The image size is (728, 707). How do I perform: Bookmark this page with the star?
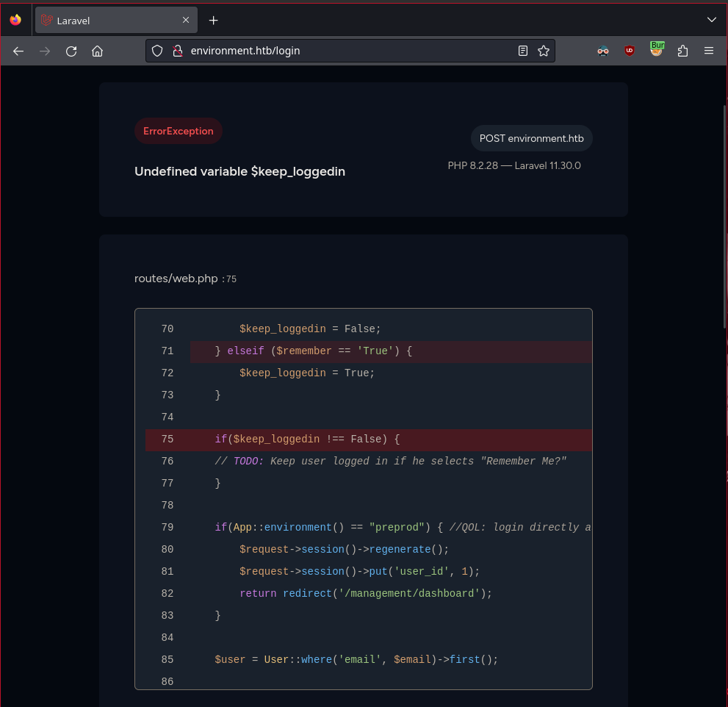click(x=544, y=51)
